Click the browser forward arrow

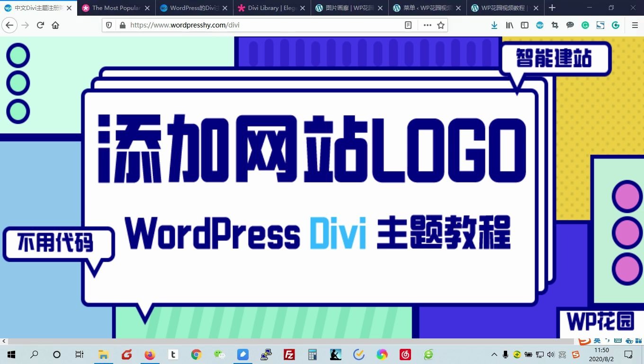click(25, 25)
